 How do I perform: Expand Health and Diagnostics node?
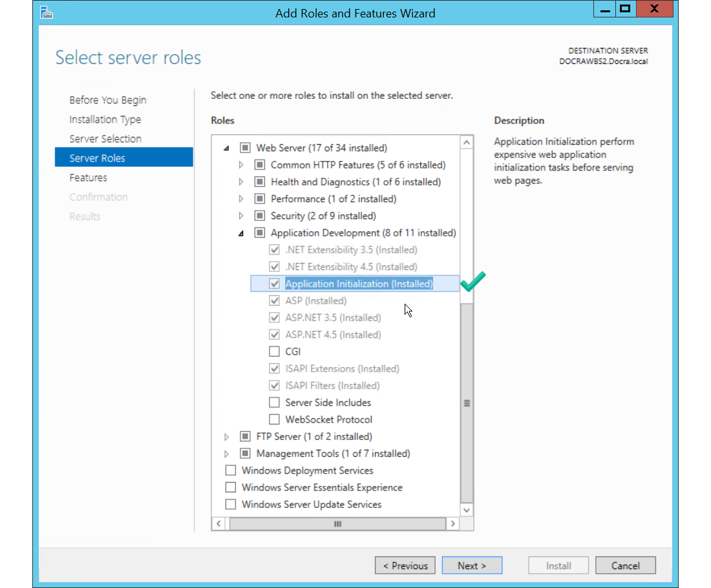[241, 182]
